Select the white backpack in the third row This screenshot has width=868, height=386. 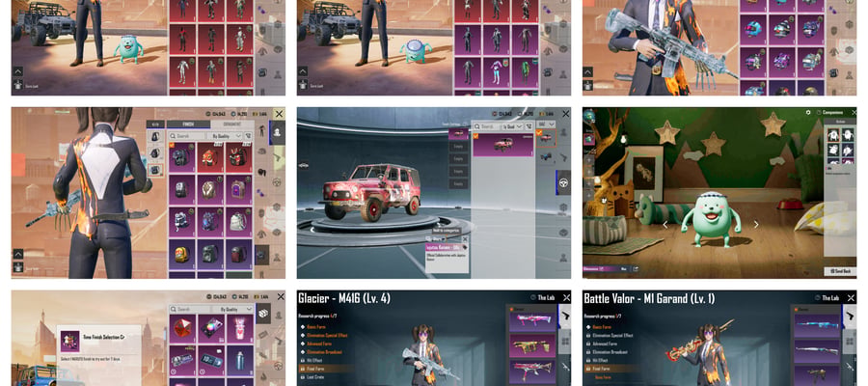238,222
